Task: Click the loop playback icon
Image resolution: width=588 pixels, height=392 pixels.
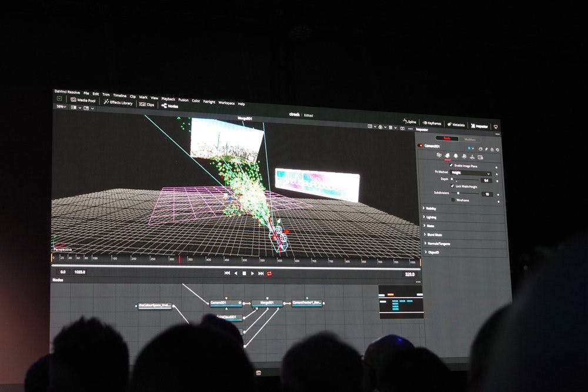Action: [269, 273]
